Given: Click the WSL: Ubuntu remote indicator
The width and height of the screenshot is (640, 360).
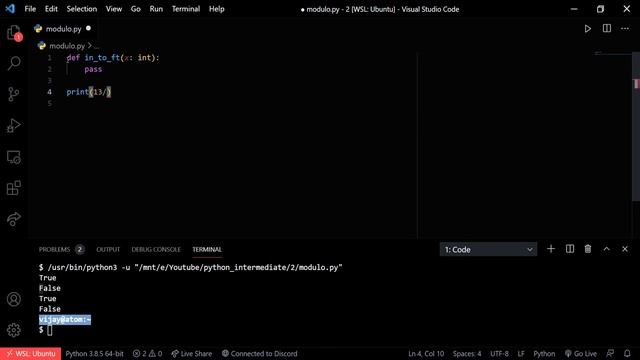Looking at the screenshot, I should [31, 353].
